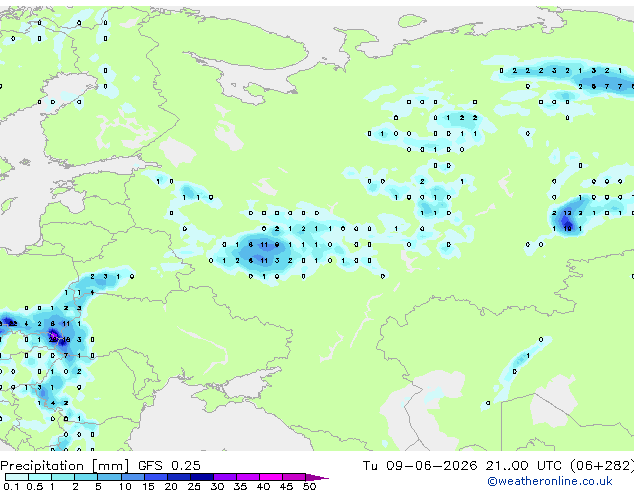
Task: Select legend swatch between 45 and 50
Action: [294, 477]
